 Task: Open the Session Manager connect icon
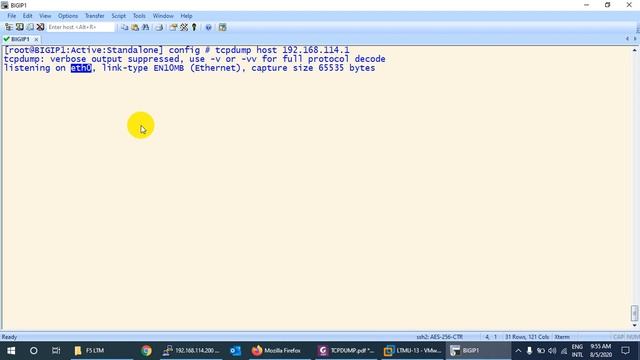click(9, 27)
